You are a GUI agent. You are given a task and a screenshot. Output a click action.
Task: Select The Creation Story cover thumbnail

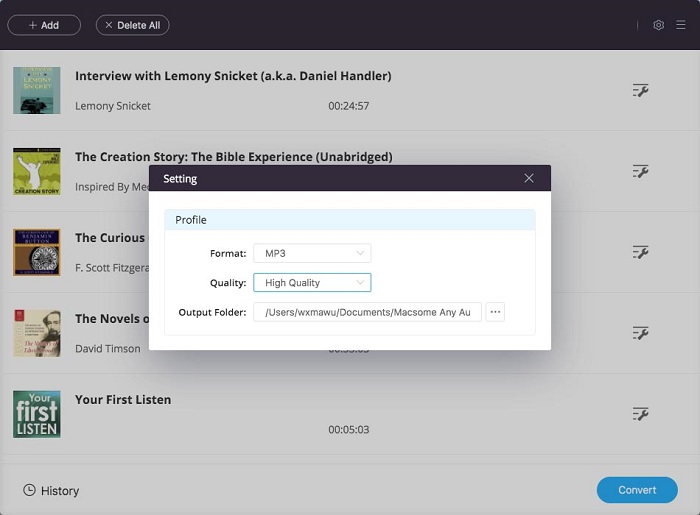point(37,171)
